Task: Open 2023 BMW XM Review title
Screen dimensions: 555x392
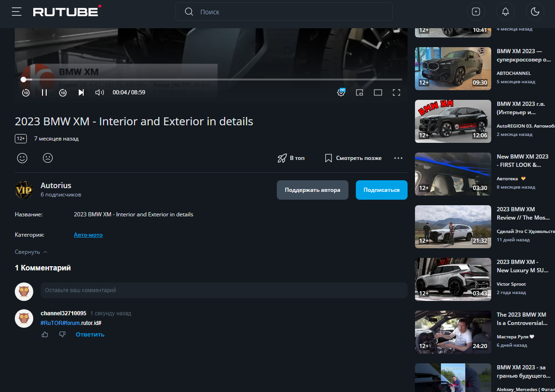Action: tap(523, 213)
